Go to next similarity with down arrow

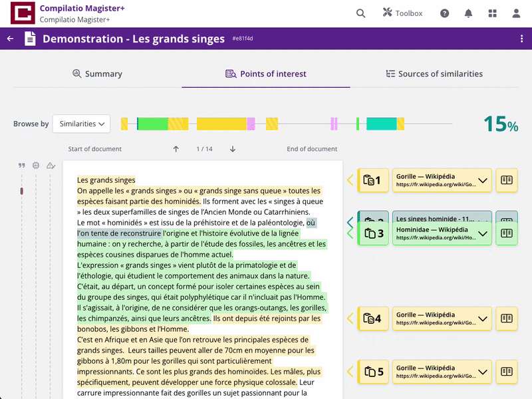233,149
